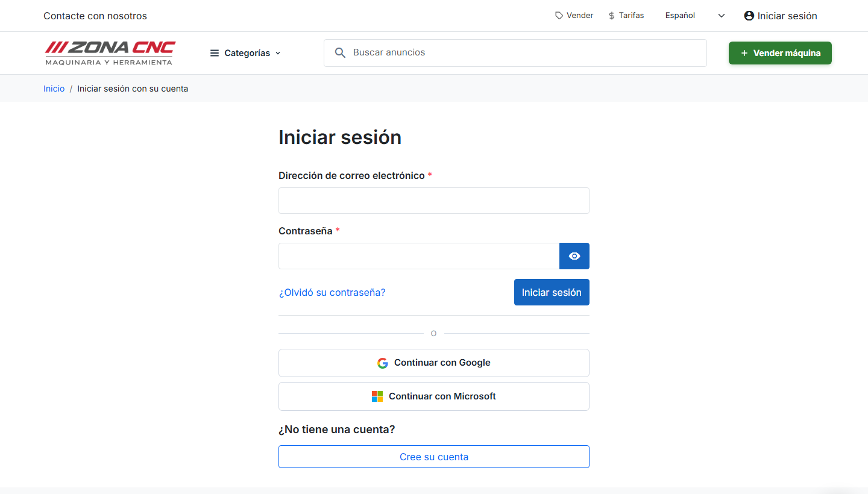The width and height of the screenshot is (868, 494).
Task: Choose Continuar con Google
Action: (x=434, y=363)
